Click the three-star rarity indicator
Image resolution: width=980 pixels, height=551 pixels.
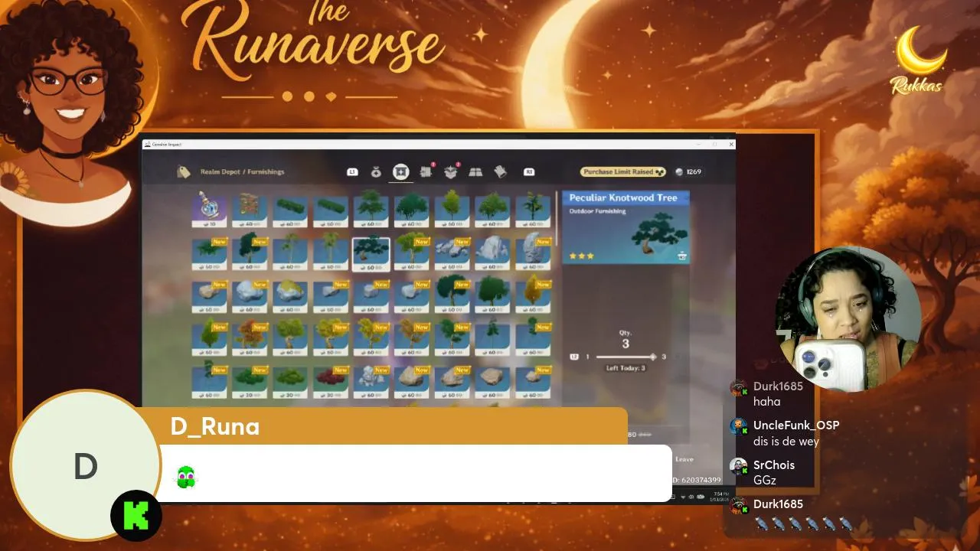tap(581, 256)
